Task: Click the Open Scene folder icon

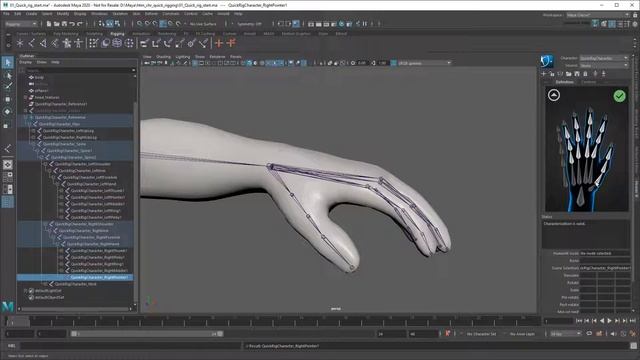Action: (56, 24)
